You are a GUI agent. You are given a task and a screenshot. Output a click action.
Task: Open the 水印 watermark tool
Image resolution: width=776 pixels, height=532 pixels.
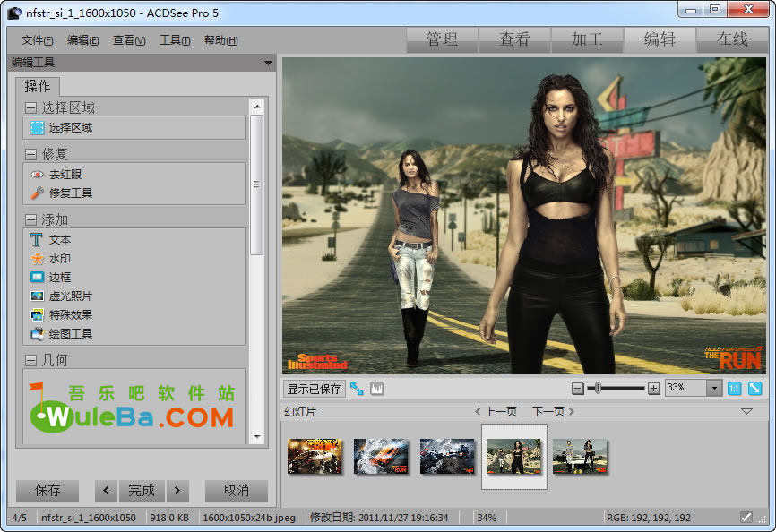pos(50,259)
